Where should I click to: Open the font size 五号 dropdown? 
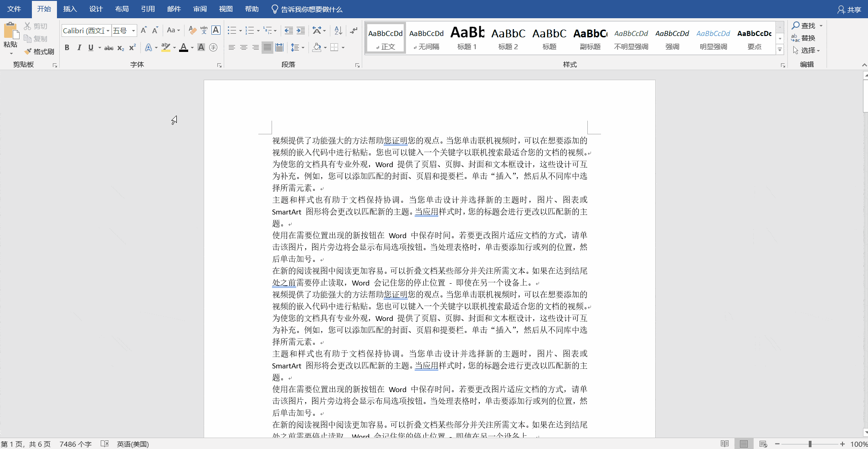(134, 31)
